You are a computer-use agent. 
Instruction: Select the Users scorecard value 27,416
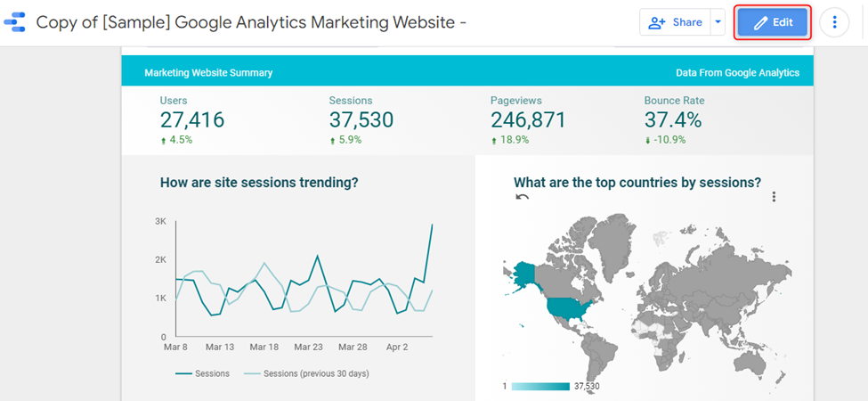tap(192, 119)
